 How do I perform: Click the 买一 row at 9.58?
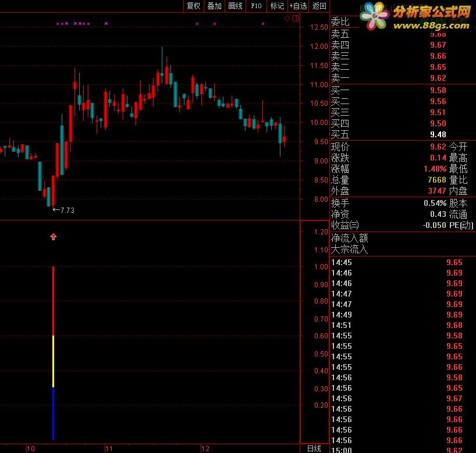pyautogui.click(x=403, y=90)
